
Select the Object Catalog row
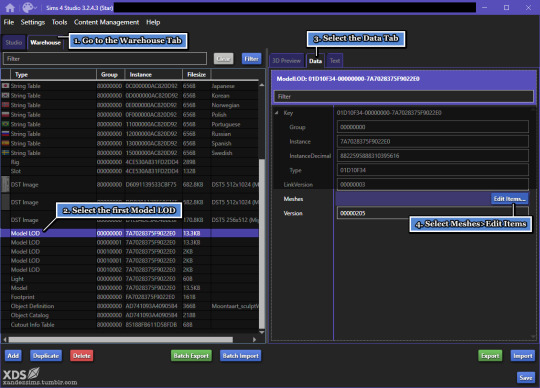(129, 315)
